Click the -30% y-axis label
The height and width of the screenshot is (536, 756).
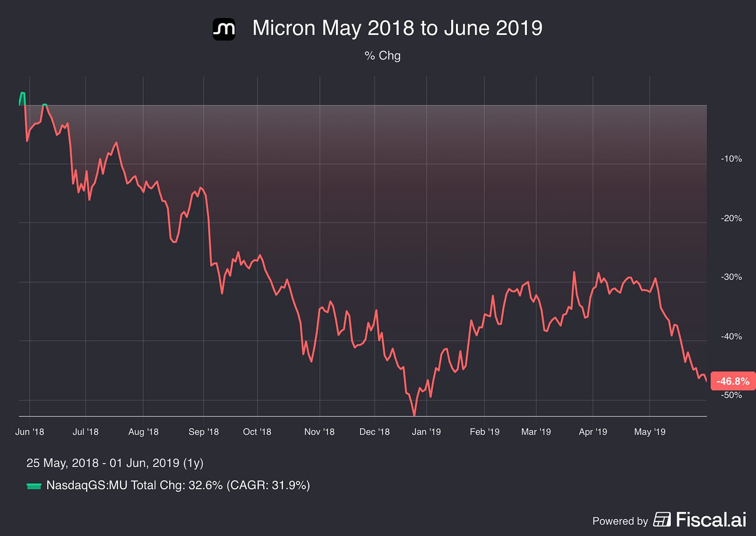[731, 277]
